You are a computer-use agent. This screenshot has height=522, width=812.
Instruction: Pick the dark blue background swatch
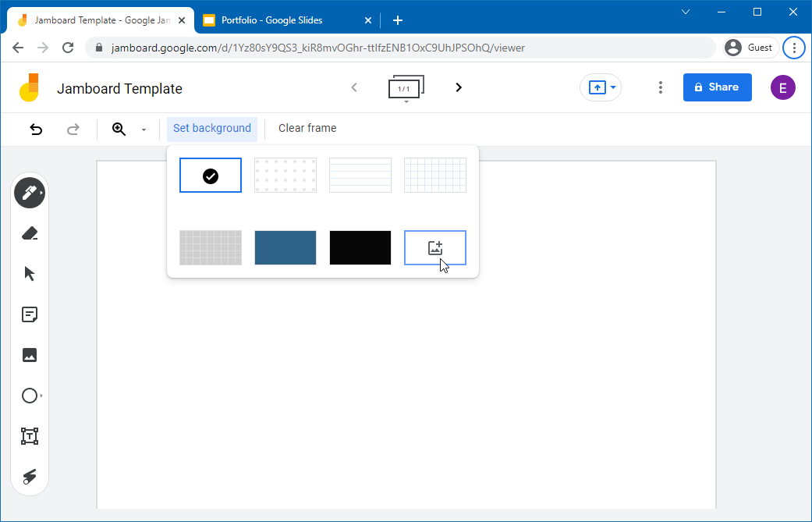pyautogui.click(x=285, y=248)
